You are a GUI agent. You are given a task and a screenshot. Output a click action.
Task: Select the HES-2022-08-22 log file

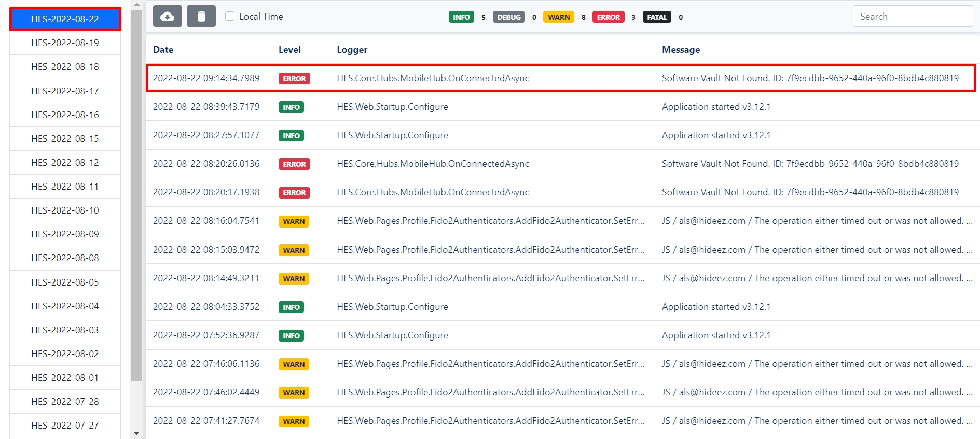point(65,19)
